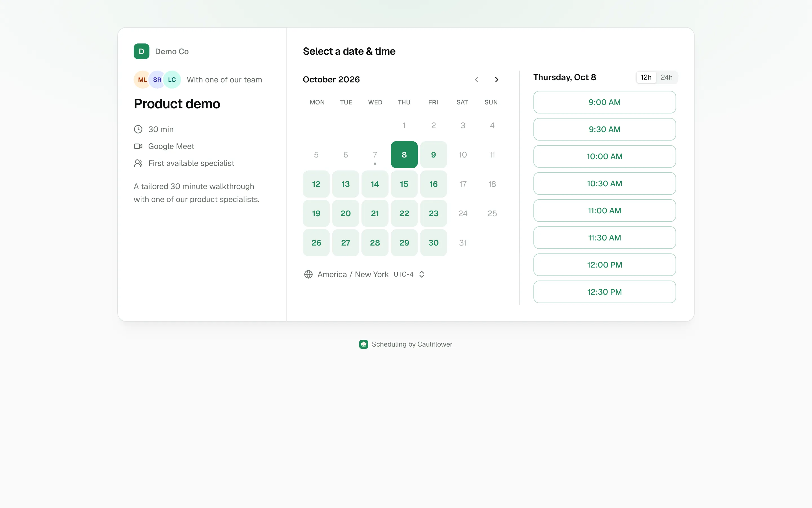Pick October 22 in the calendar

coord(404,213)
